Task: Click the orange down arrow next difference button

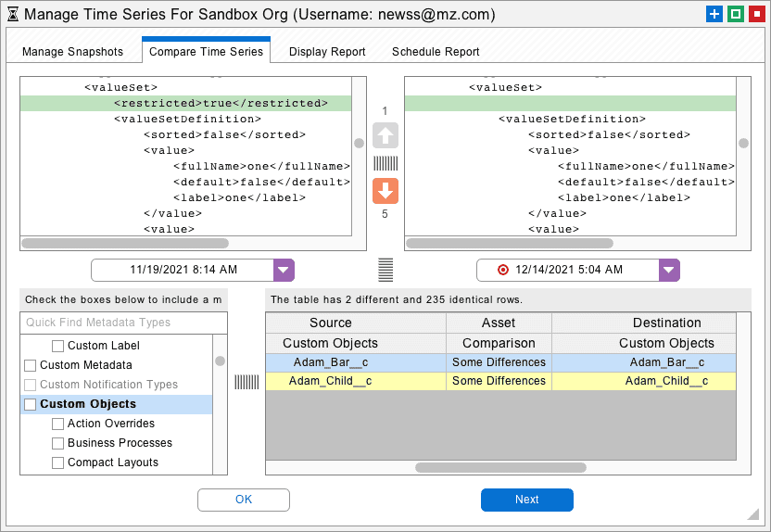Action: coord(385,191)
